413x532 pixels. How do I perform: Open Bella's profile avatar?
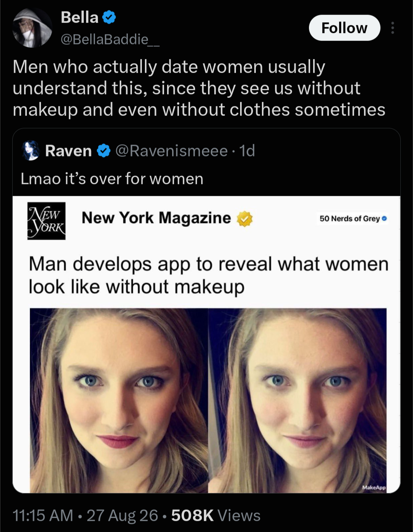(x=32, y=28)
